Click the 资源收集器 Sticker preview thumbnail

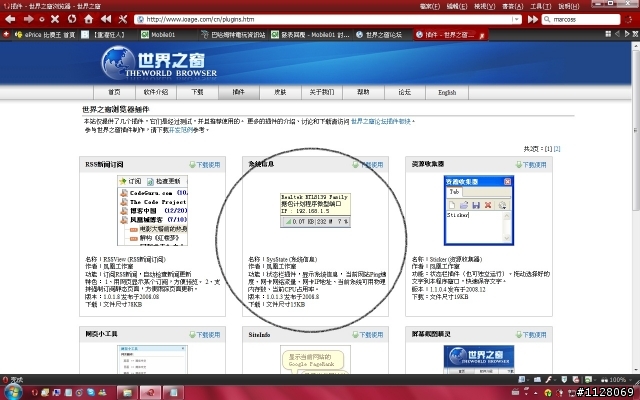[x=478, y=211]
